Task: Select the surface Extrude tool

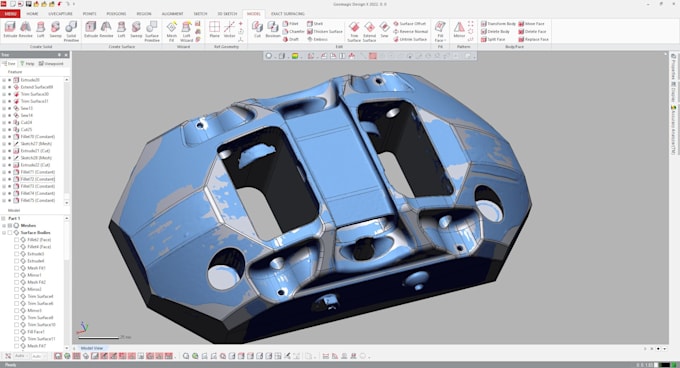Action: [x=91, y=30]
